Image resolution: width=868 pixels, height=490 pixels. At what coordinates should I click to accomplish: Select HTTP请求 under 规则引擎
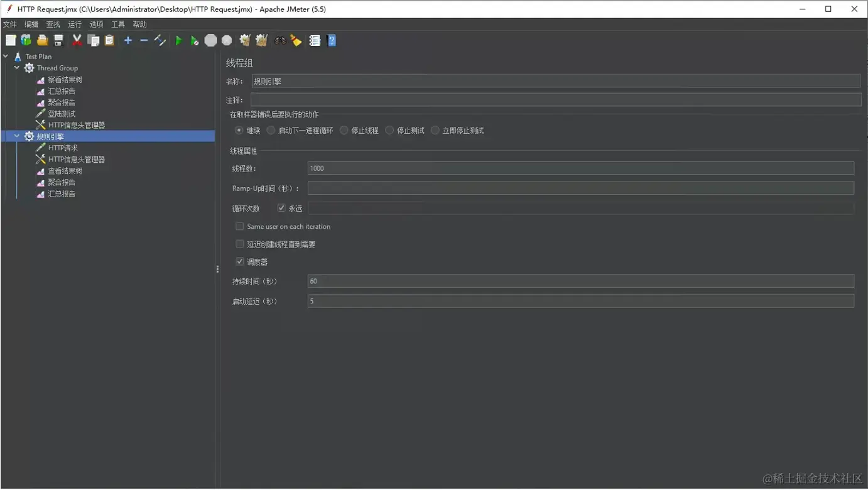(x=63, y=148)
